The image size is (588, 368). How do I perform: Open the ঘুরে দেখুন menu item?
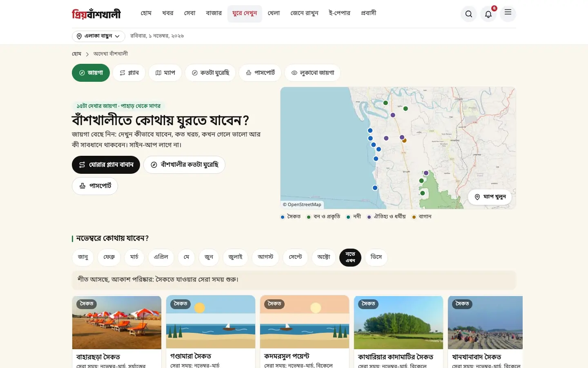click(245, 13)
